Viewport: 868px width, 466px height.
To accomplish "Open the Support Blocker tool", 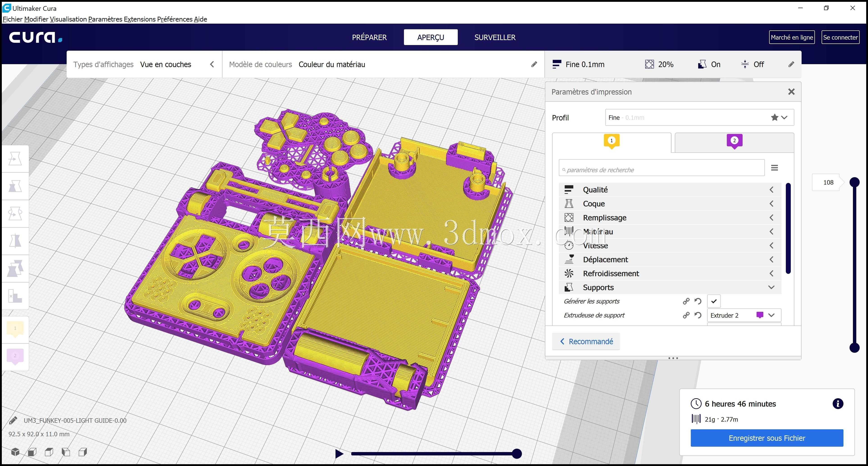I will (x=15, y=296).
